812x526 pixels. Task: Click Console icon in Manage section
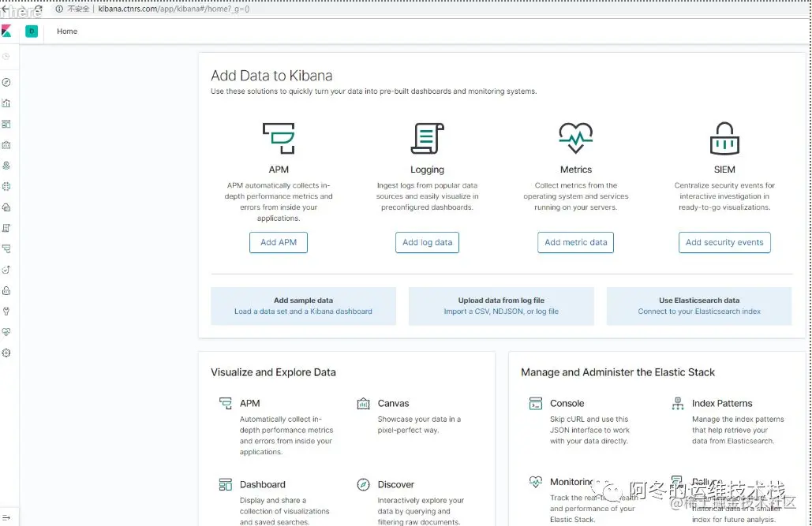click(536, 403)
